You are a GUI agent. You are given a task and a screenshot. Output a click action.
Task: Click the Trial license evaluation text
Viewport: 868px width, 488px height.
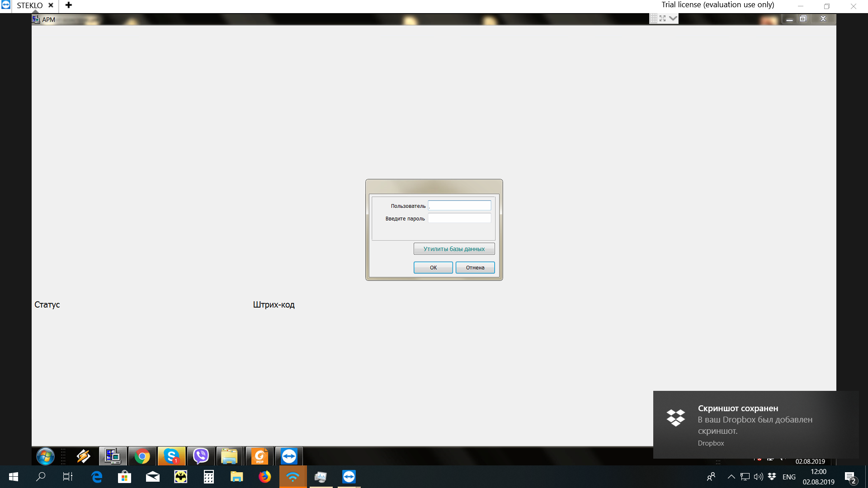[x=718, y=5]
